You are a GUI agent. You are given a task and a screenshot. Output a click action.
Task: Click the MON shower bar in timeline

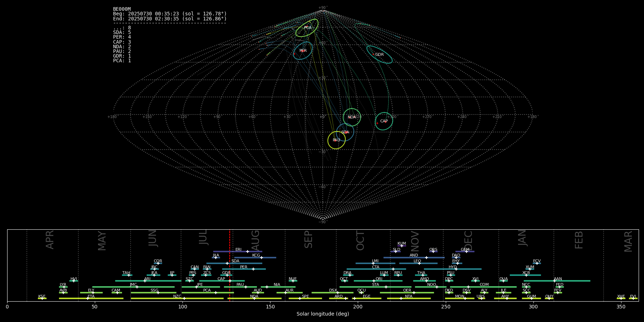point(460,298)
